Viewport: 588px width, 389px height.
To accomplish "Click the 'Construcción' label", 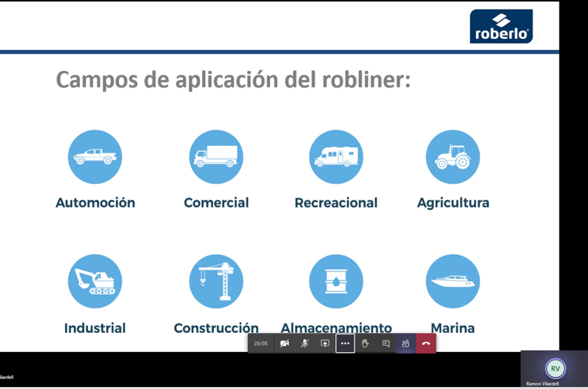I will click(x=216, y=327).
